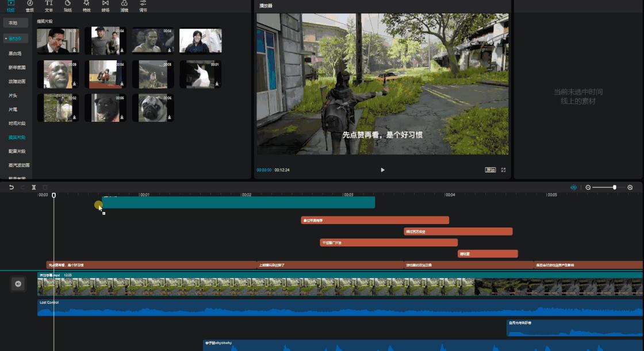644x351 pixels.
Task: Select the 先点赞再看 subtitle clip
Action: tap(151, 265)
